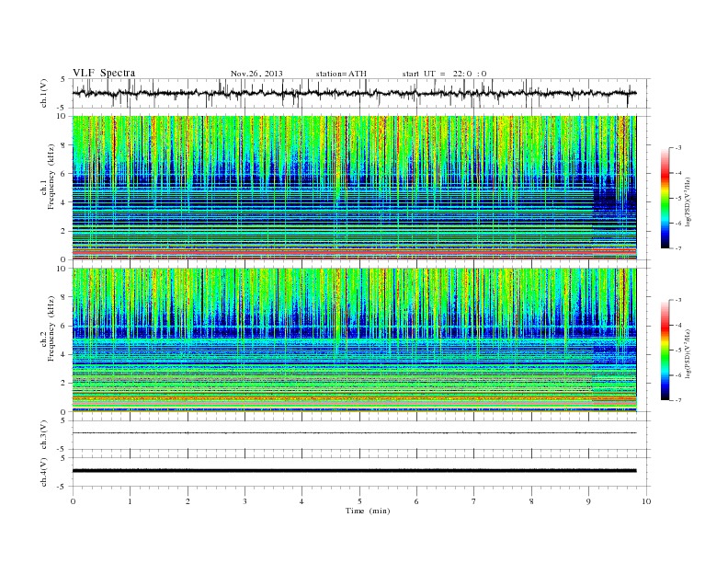
Task: Click the ch.1 frequency tick label "6"
Action: pos(64,174)
